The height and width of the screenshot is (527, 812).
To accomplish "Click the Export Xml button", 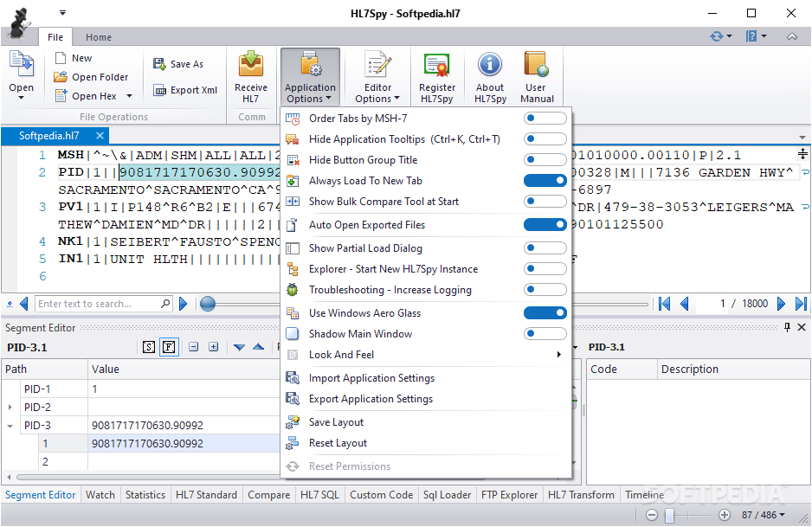I will point(185,90).
